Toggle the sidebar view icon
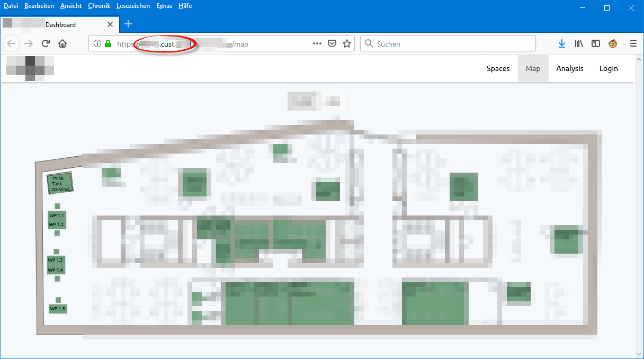 [596, 44]
